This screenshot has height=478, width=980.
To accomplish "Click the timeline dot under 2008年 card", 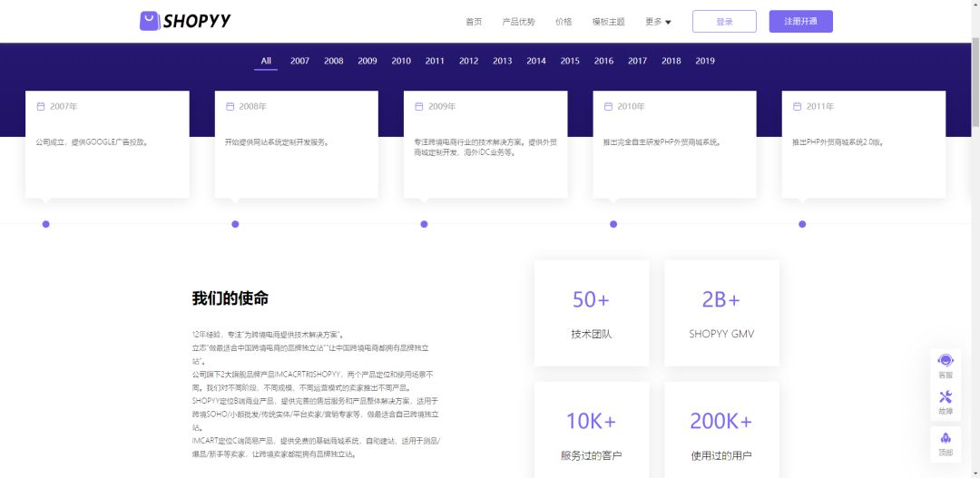I will (x=235, y=224).
